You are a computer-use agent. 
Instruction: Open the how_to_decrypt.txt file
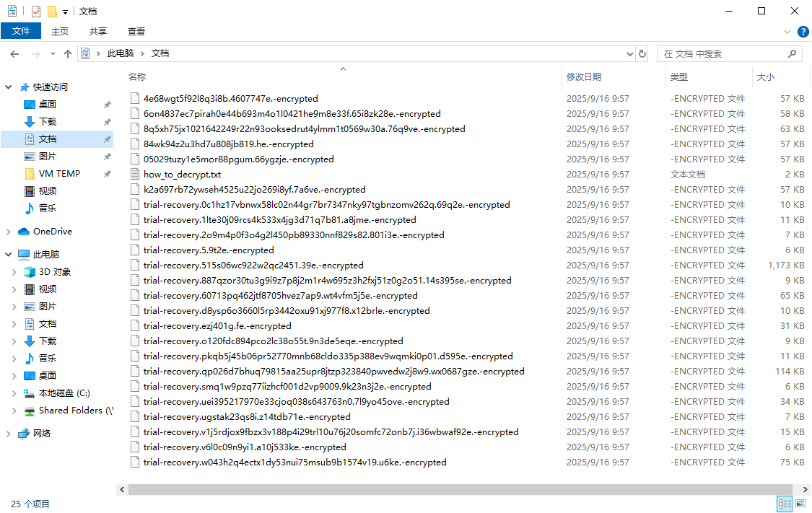[182, 175]
